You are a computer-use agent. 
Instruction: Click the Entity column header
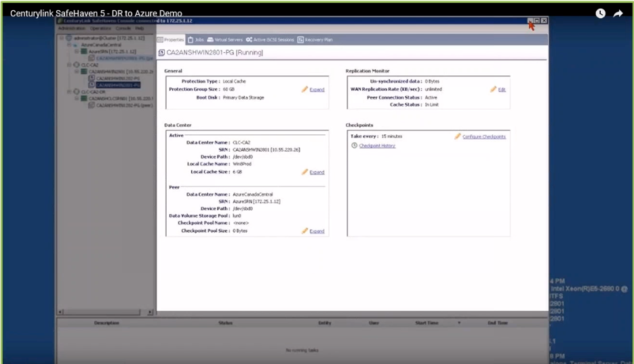tap(325, 323)
